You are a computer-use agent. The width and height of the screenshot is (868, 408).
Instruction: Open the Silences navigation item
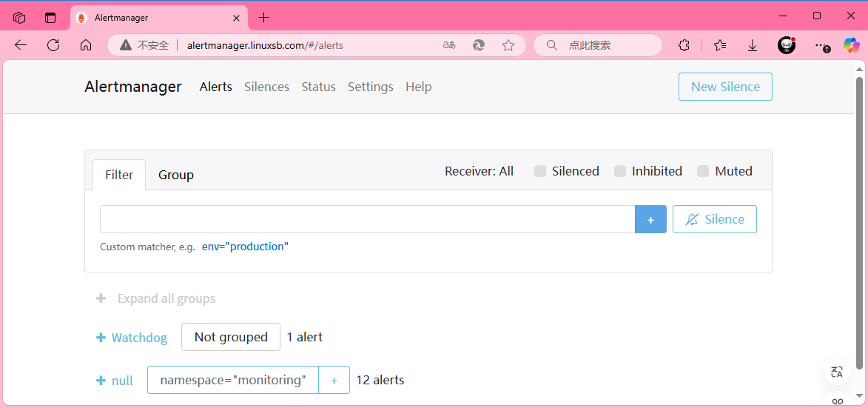point(267,87)
